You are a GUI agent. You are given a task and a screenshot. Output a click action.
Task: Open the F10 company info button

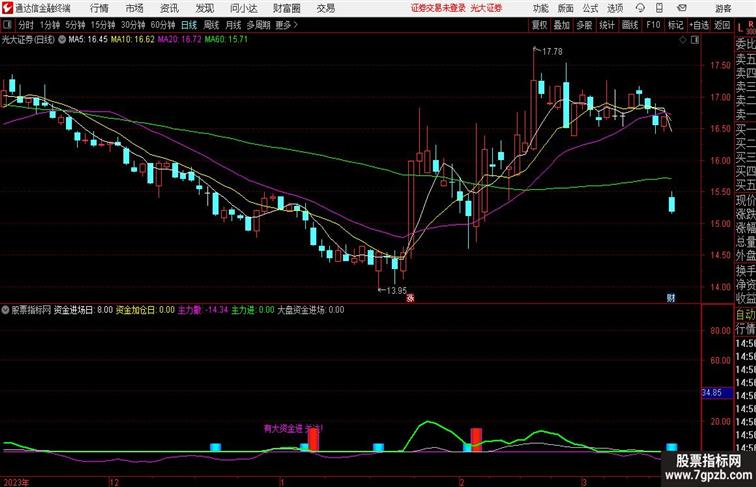tap(653, 25)
